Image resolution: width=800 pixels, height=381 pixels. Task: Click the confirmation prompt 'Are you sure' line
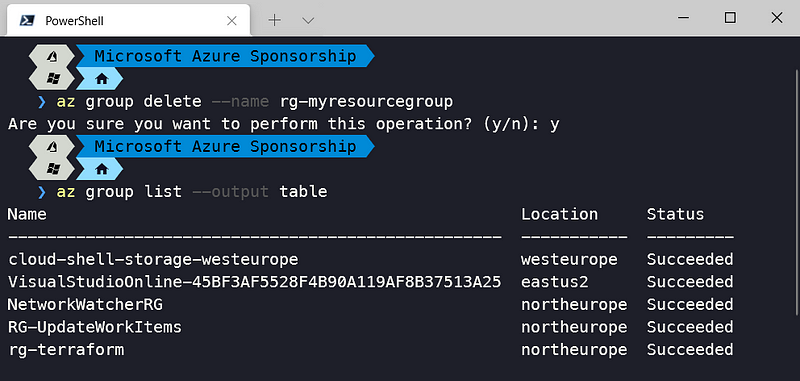coord(284,124)
